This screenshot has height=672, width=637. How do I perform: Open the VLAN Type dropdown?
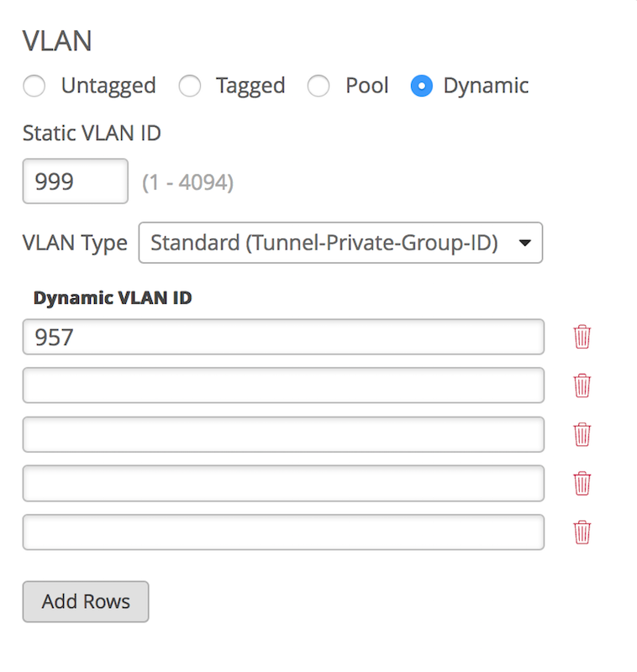340,243
